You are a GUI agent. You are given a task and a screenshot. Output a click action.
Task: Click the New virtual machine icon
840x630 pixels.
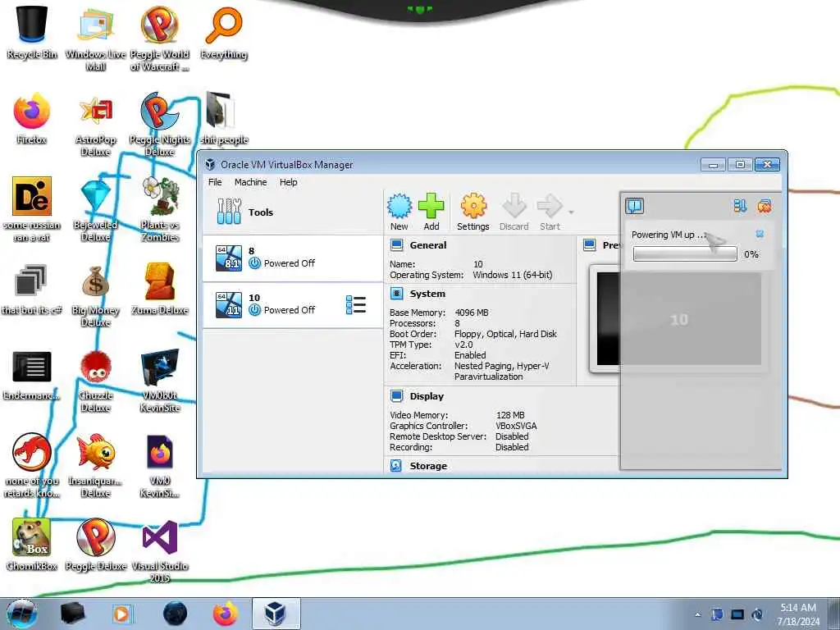(x=399, y=206)
